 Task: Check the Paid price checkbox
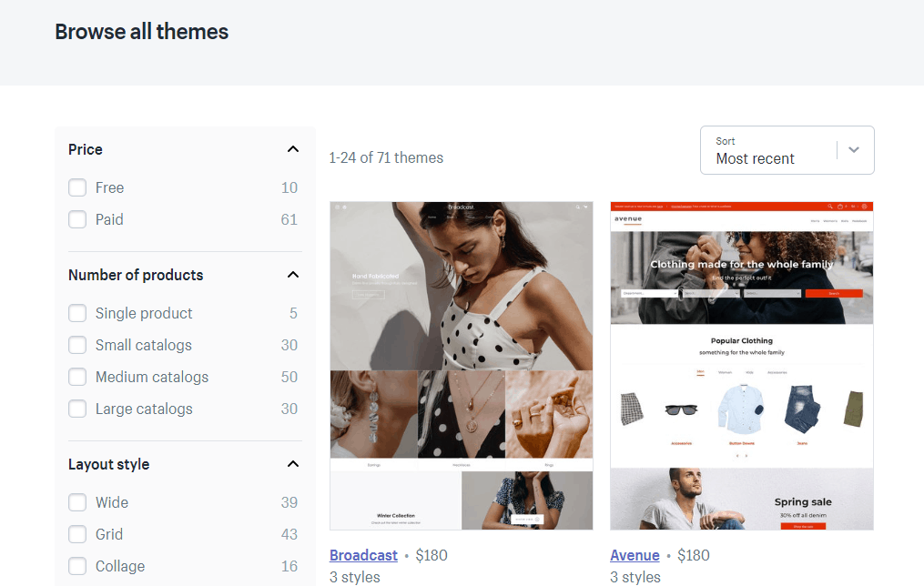77,219
